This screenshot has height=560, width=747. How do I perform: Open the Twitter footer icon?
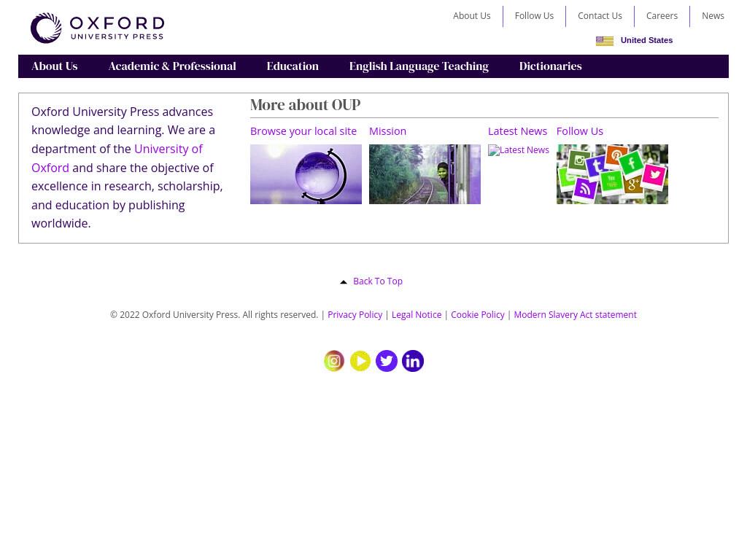(387, 361)
